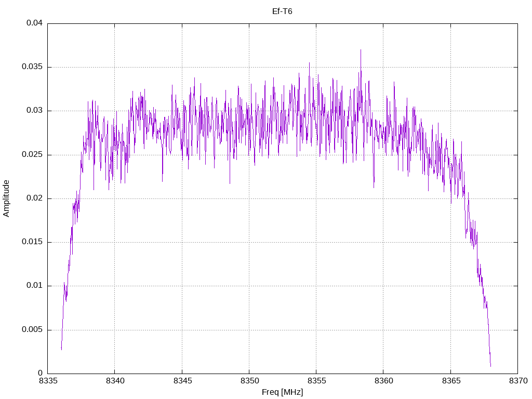Click the 0.025 y-axis tick label
This screenshot has width=532, height=399.
pyautogui.click(x=32, y=154)
